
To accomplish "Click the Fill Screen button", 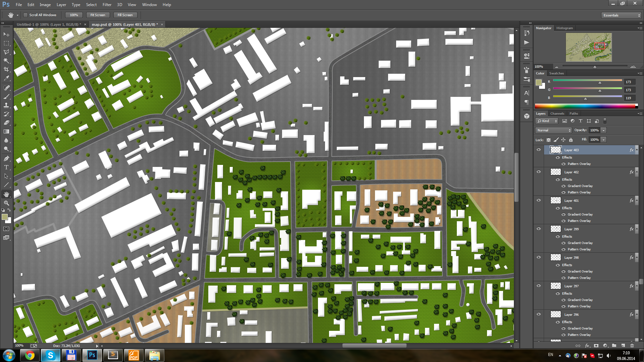I will pyautogui.click(x=125, y=15).
